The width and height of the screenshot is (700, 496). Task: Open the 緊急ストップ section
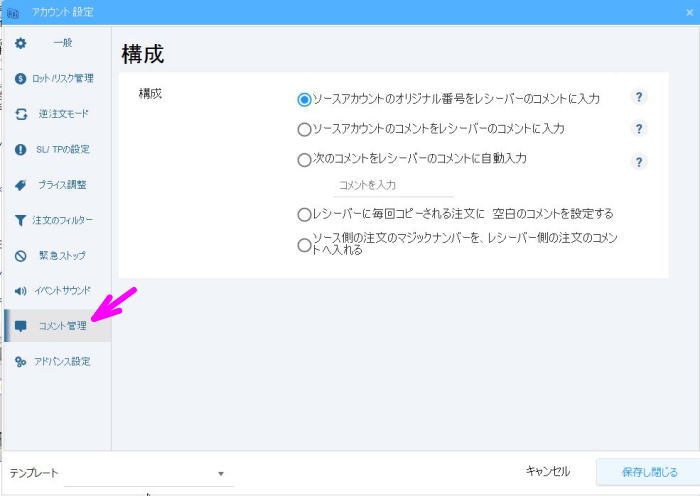[x=58, y=256]
